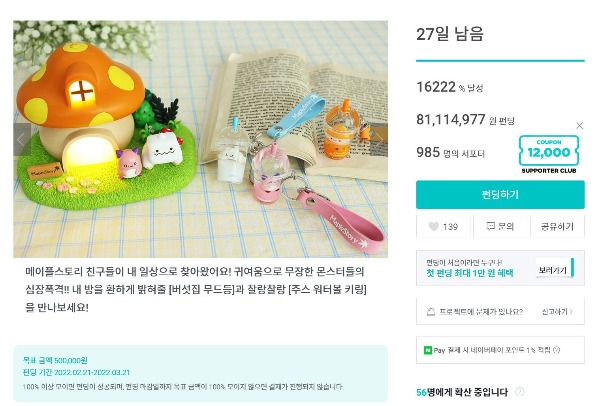Click the 첫 펀딩 최대 1만 원 혜택 banner text
The image size is (600, 406).
(470, 273)
